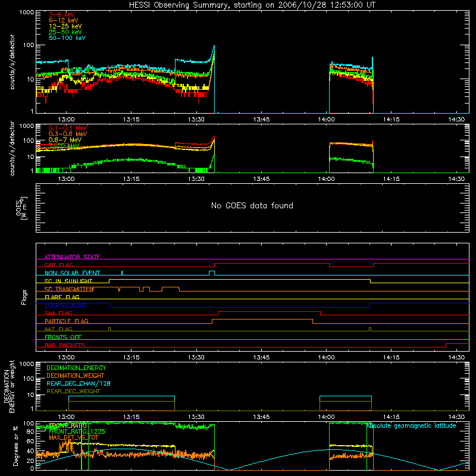Click the PARTICLE_FLAG label

67,321
